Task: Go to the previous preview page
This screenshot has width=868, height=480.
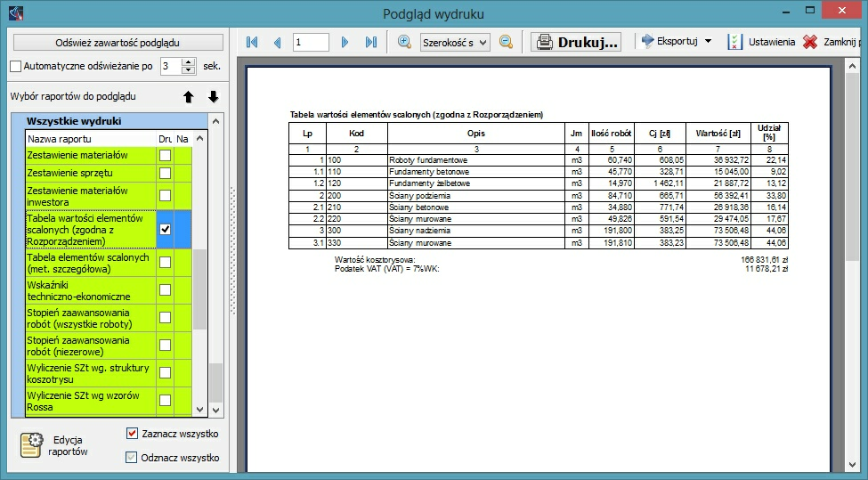Action: pos(278,42)
